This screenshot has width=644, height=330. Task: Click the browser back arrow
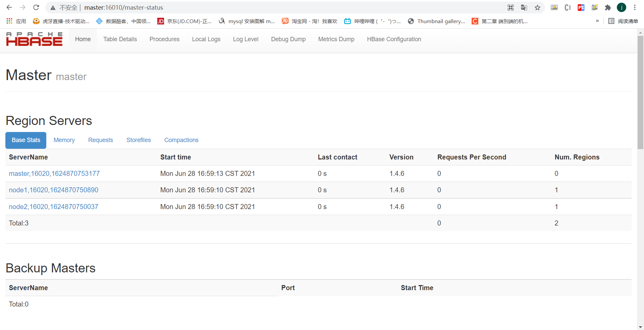click(x=9, y=7)
